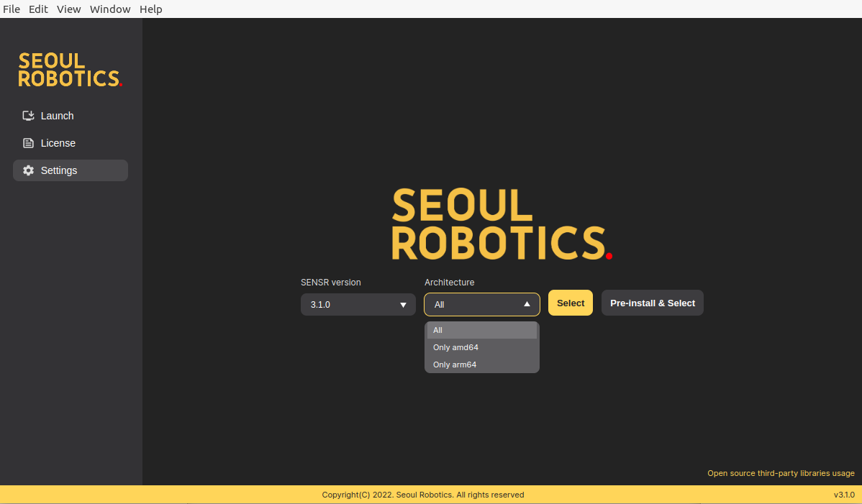862x504 pixels.
Task: Click the License document icon
Action: pyautogui.click(x=28, y=143)
